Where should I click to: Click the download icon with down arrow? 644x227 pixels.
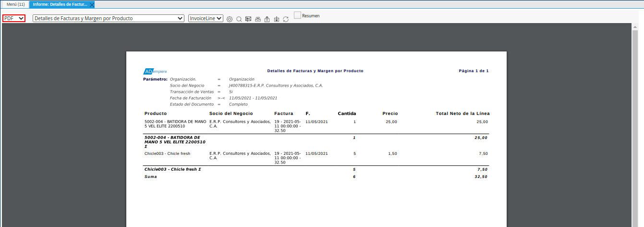(x=276, y=19)
